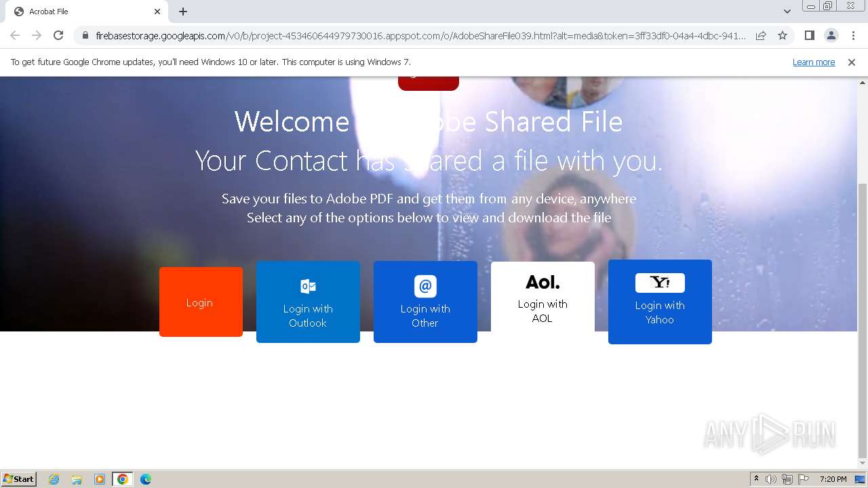
Task: Select the Acrobat File tab
Action: pos(87,12)
